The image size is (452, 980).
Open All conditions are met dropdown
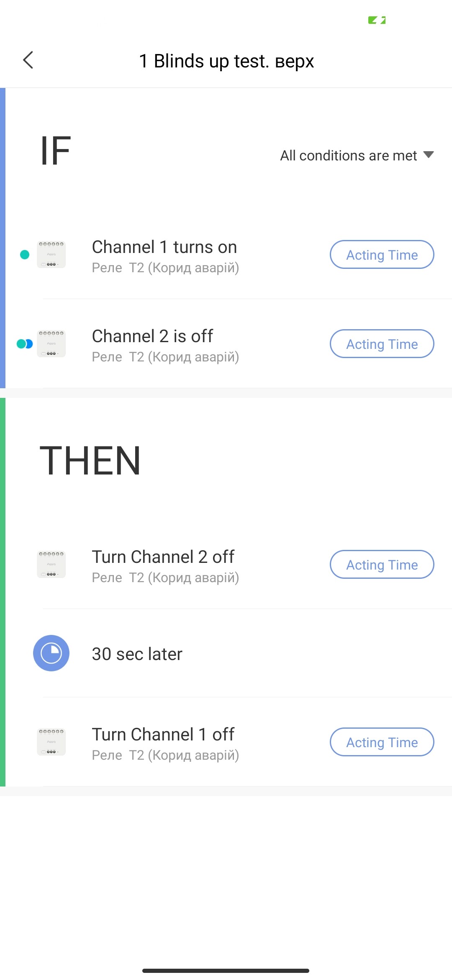348,155
